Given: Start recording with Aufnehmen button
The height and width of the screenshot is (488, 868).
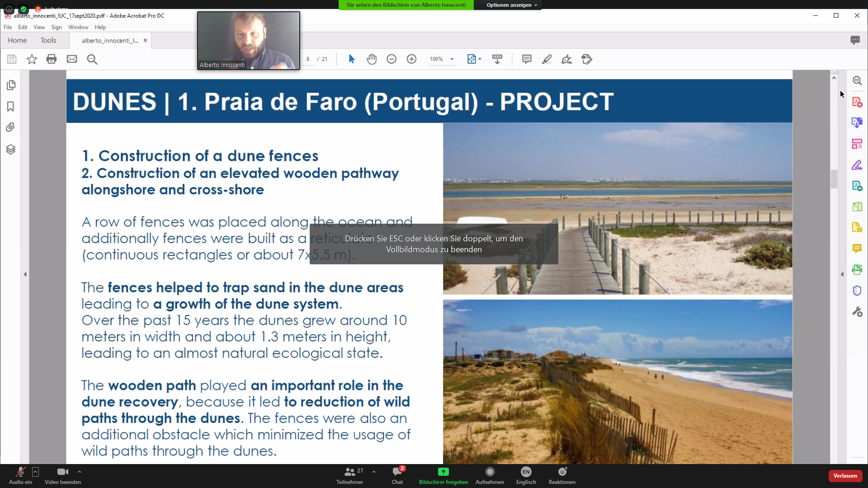Looking at the screenshot, I should pyautogui.click(x=490, y=475).
